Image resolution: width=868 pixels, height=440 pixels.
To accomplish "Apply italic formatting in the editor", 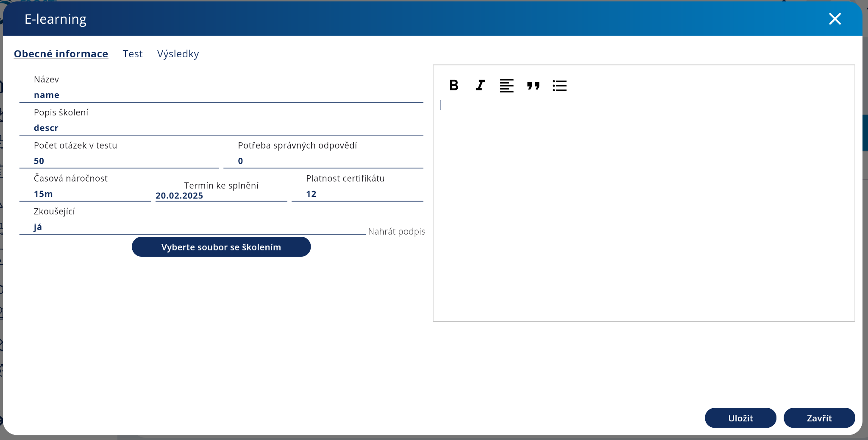I will pyautogui.click(x=480, y=85).
